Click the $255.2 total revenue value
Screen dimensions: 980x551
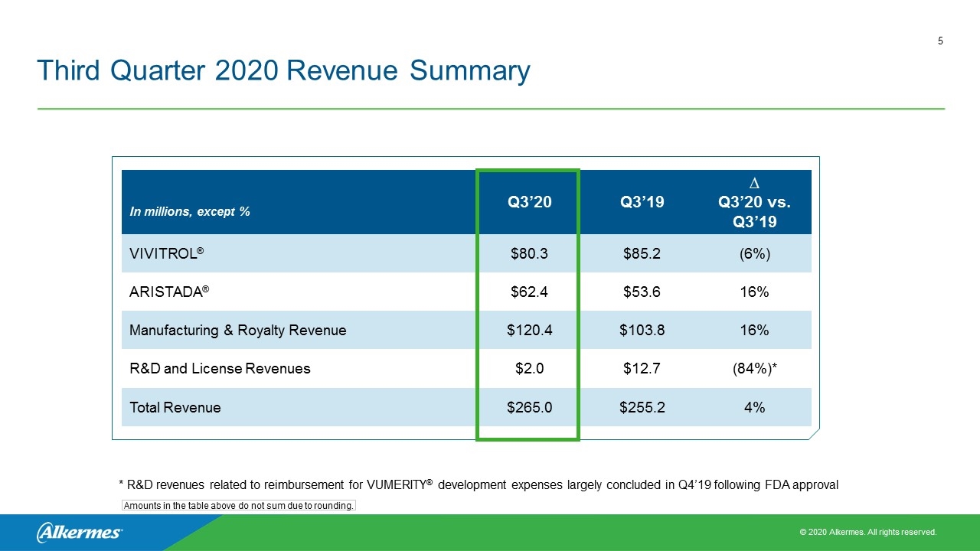pos(642,407)
